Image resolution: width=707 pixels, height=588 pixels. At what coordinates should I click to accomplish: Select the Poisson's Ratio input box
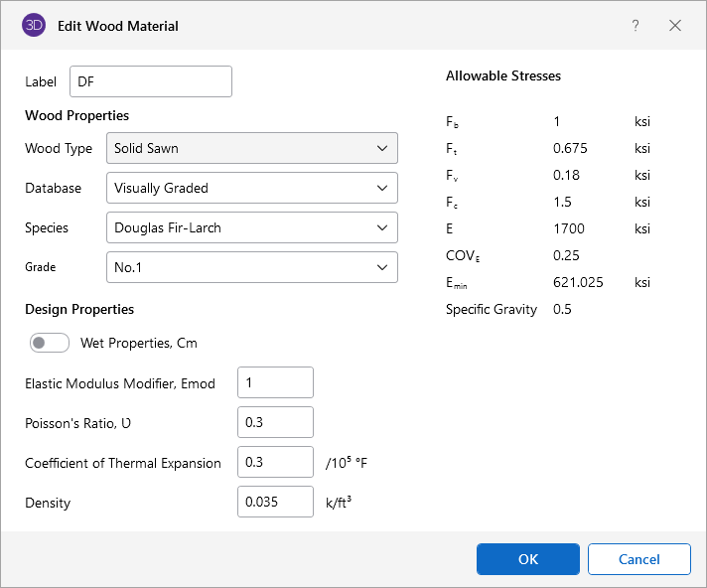point(275,422)
